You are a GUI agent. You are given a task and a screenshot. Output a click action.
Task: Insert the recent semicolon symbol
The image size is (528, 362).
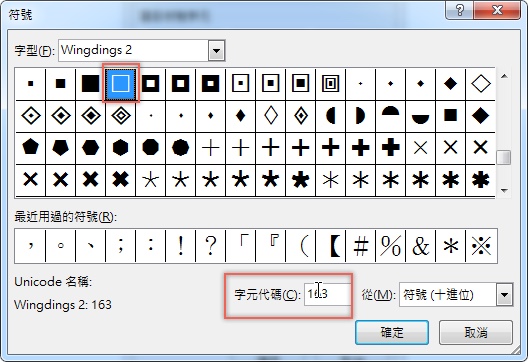121,245
